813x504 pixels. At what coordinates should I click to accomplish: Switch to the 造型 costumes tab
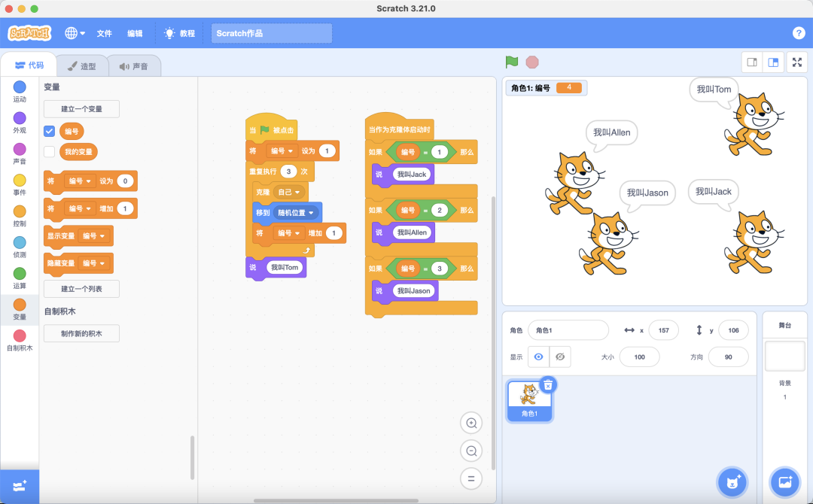[x=82, y=66]
